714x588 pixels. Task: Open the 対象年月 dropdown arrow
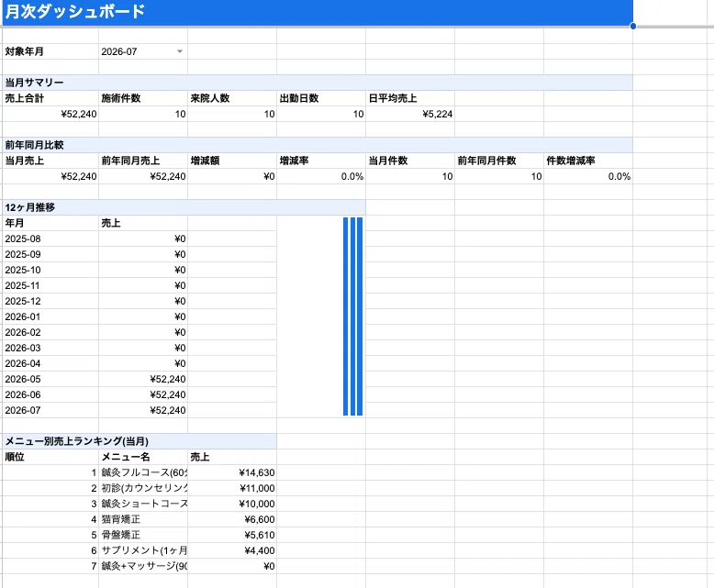point(180,51)
